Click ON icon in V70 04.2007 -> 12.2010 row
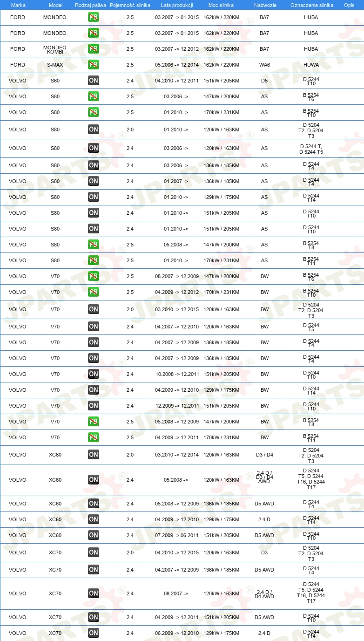Viewport: 364px width, 641px height. 94,327
